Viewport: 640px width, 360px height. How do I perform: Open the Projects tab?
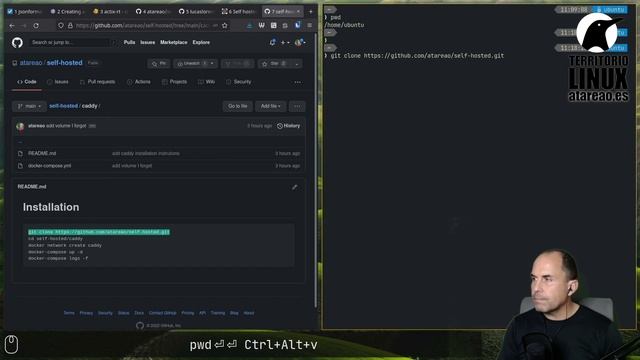point(174,82)
